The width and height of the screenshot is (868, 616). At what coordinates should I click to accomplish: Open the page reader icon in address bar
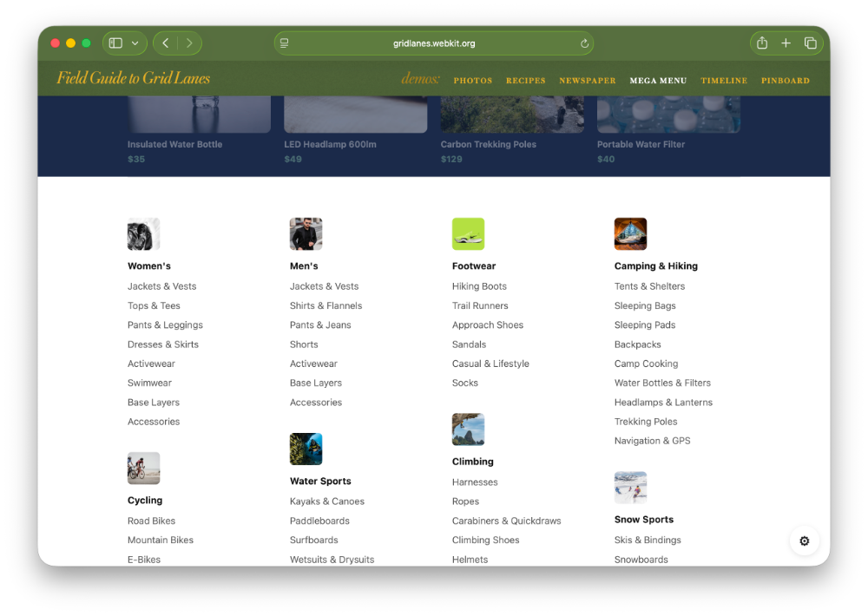[x=285, y=43]
